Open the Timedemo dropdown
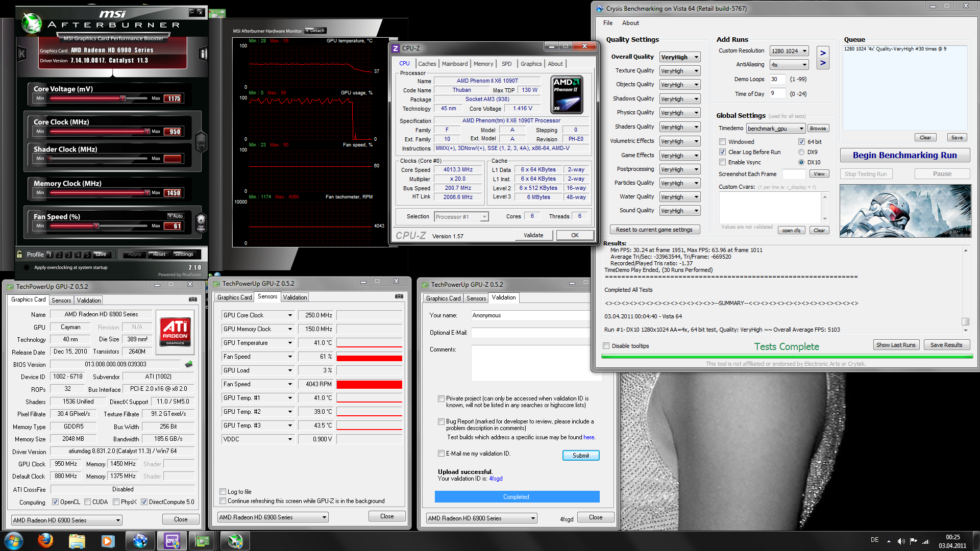The image size is (980, 551). pos(776,129)
